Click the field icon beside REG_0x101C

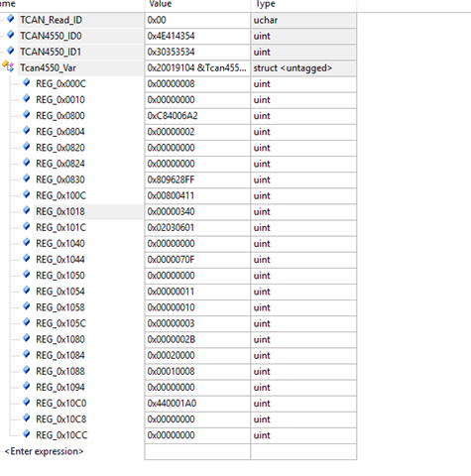point(27,226)
